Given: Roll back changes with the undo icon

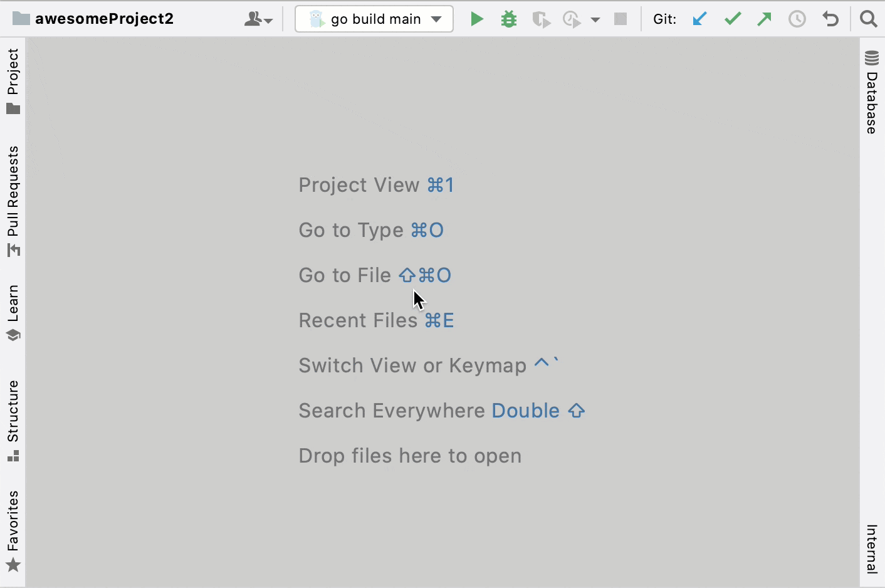Looking at the screenshot, I should pos(830,19).
